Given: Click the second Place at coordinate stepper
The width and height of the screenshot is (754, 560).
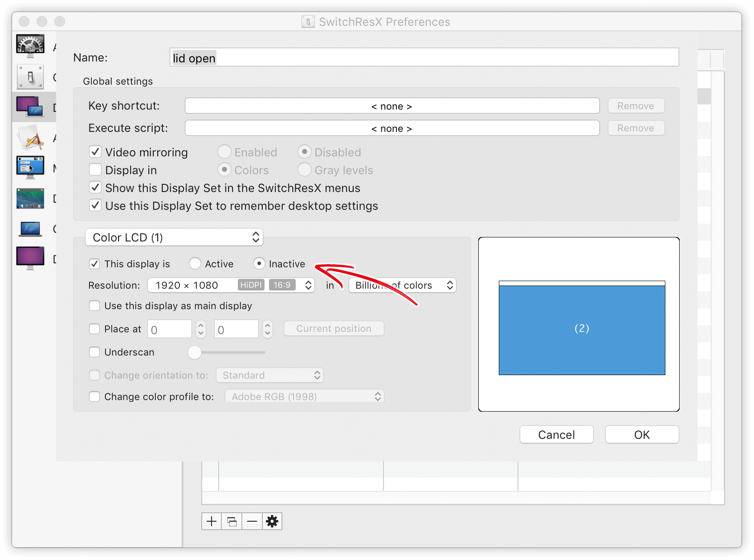Looking at the screenshot, I should [268, 329].
